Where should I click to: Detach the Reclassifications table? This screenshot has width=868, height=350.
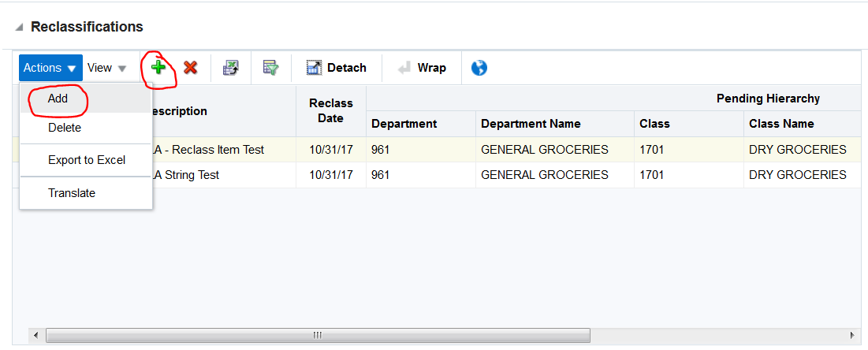click(x=336, y=68)
